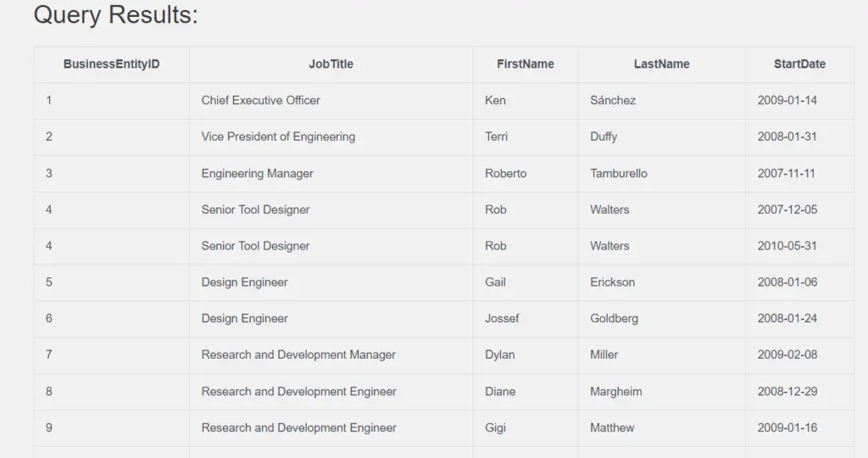The height and width of the screenshot is (458, 868).
Task: Click the LastName column header
Action: [661, 64]
